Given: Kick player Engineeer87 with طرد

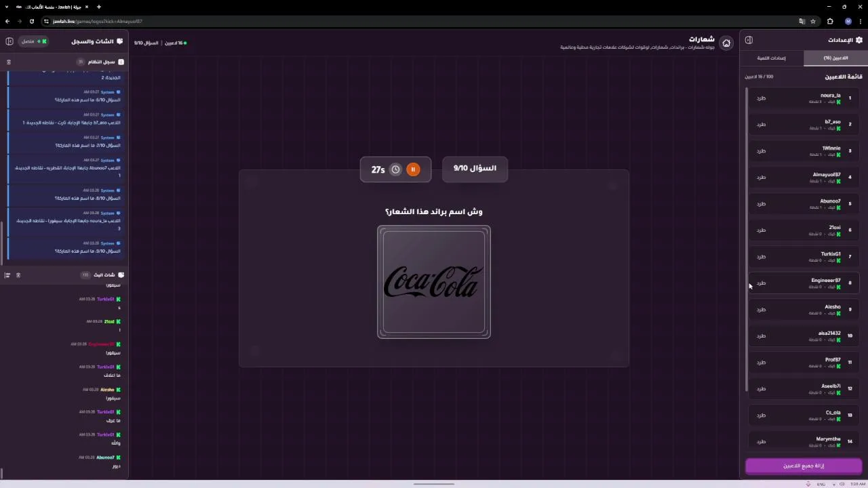Looking at the screenshot, I should [761, 283].
